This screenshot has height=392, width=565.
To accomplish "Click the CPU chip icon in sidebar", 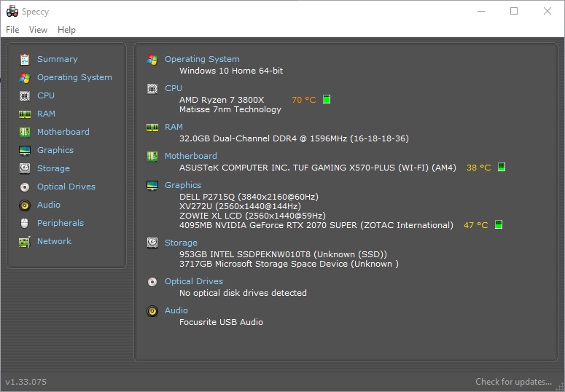I will coord(25,96).
